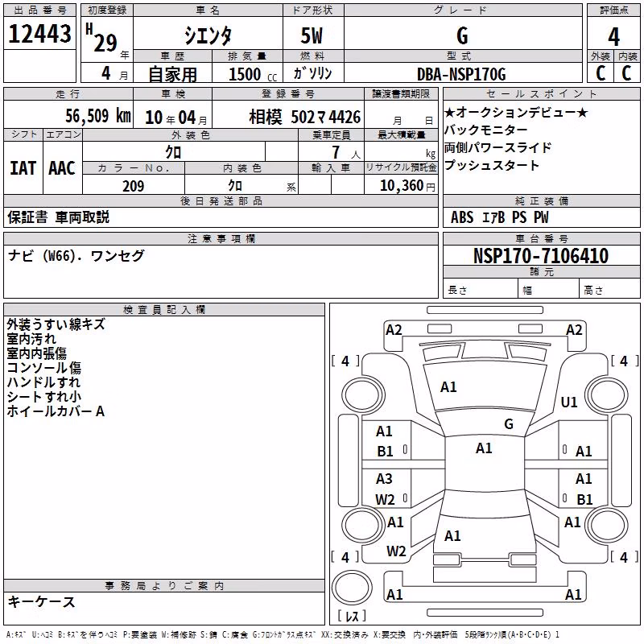
Task: Select registration number 相模 502 マ 4426
Action: [x=305, y=118]
